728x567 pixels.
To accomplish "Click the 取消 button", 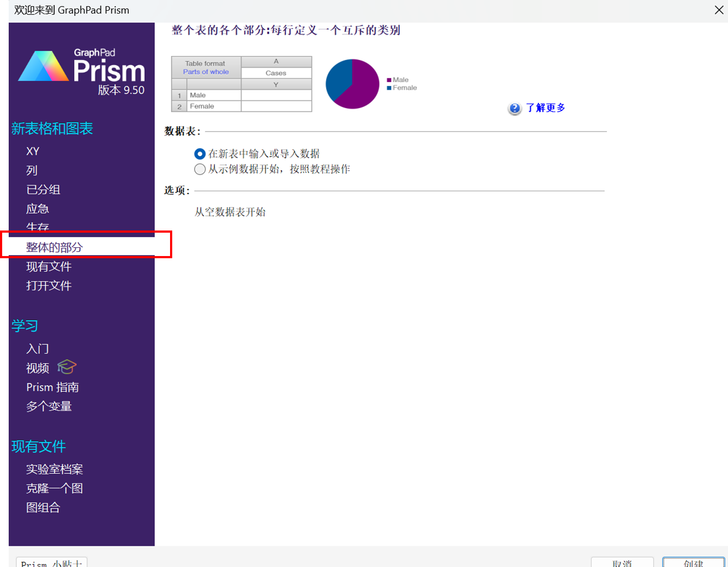I will click(x=622, y=562).
